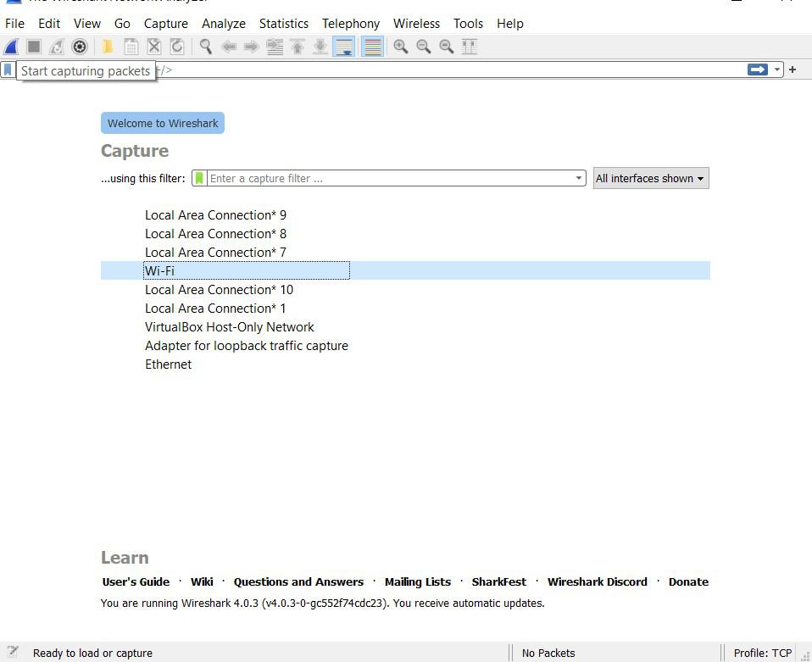Click into the capture filter field
The height and width of the screenshot is (662, 812).
pyautogui.click(x=391, y=178)
